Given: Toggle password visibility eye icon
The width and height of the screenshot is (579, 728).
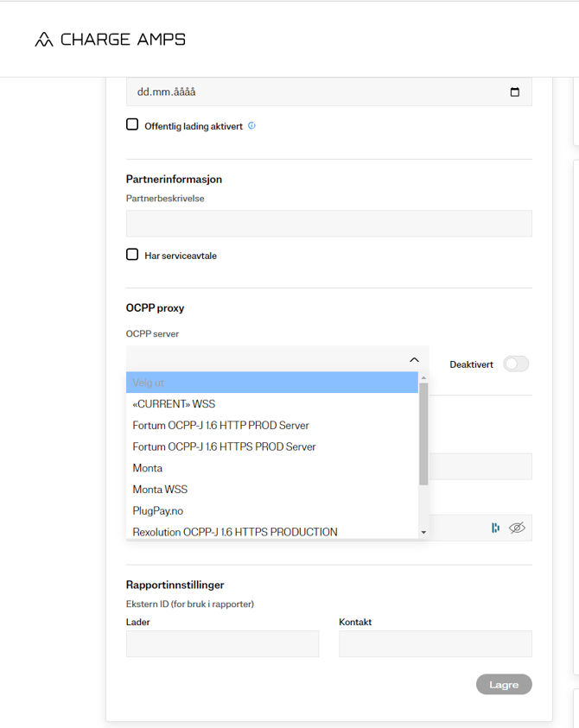Looking at the screenshot, I should 517,528.
